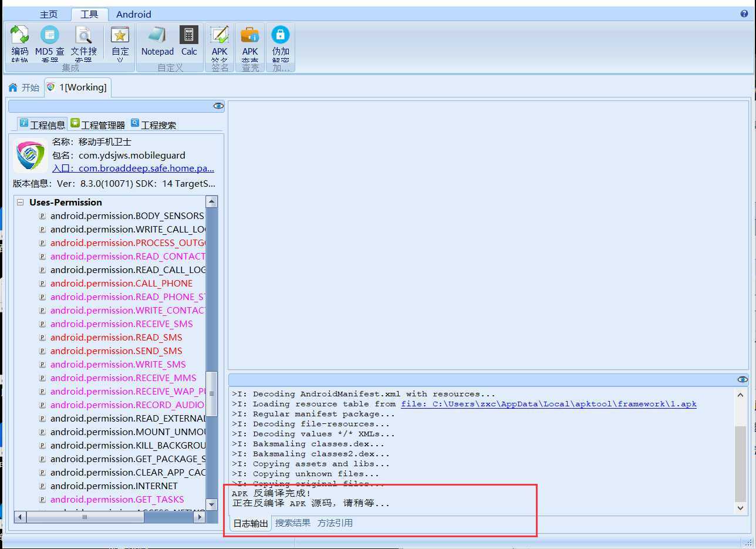
Task: Show the 工程信息 panel tab
Action: (42, 124)
